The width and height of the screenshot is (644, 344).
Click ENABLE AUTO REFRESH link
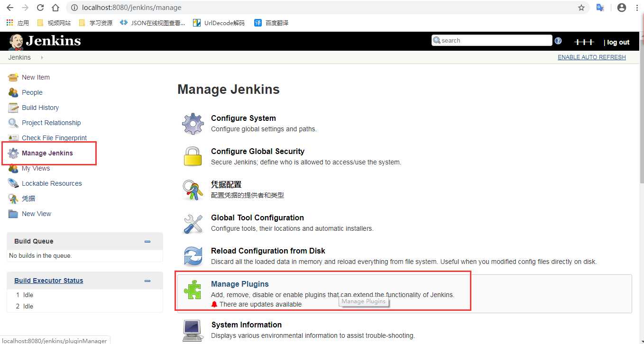(591, 57)
